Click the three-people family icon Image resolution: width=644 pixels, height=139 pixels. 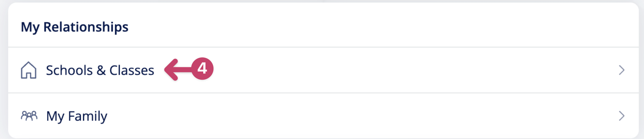29,116
